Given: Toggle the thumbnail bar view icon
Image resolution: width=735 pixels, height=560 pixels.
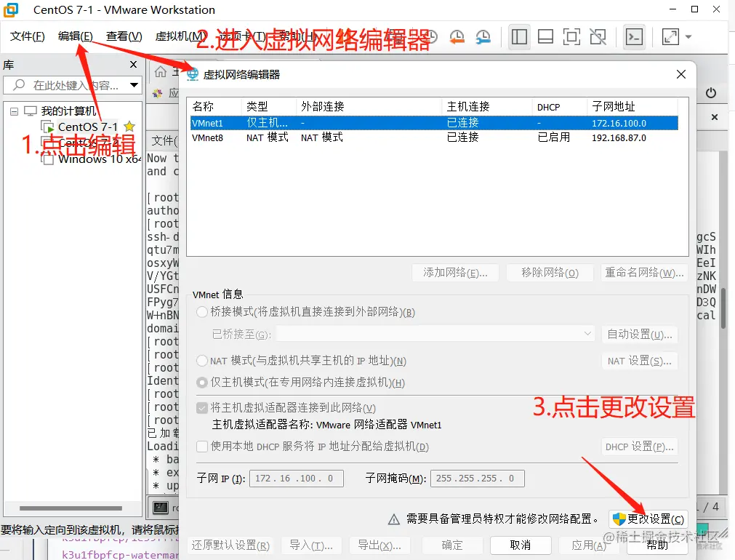Looking at the screenshot, I should (x=545, y=36).
